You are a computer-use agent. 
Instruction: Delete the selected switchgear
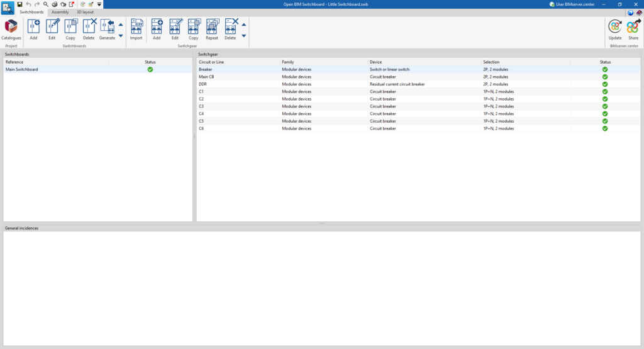(x=230, y=30)
